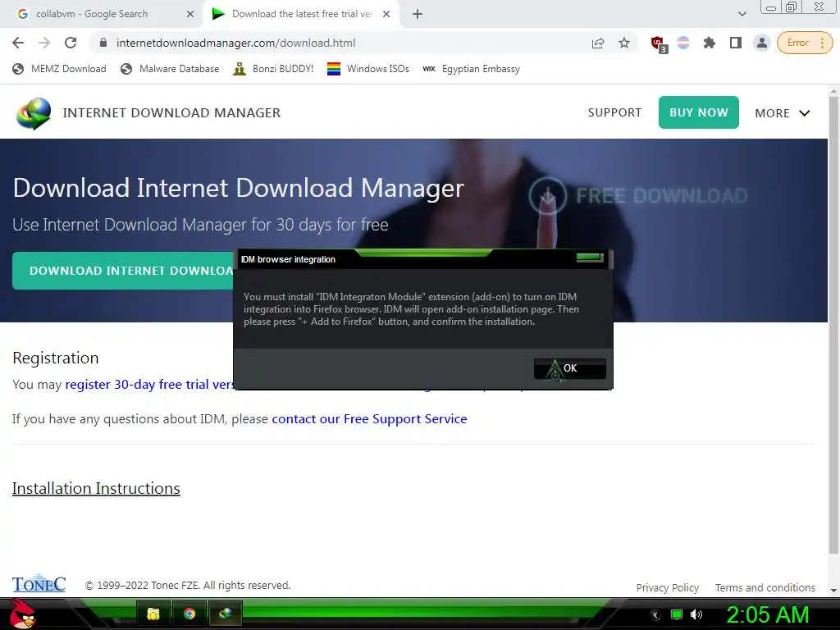View site info via the padlock icon
Image resolution: width=840 pixels, height=630 pixels.
click(103, 43)
